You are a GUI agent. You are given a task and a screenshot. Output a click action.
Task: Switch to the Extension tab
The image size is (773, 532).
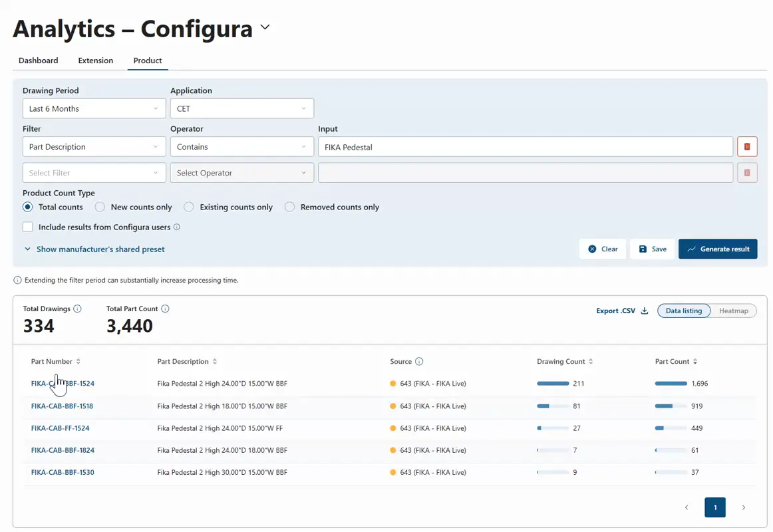[96, 61]
